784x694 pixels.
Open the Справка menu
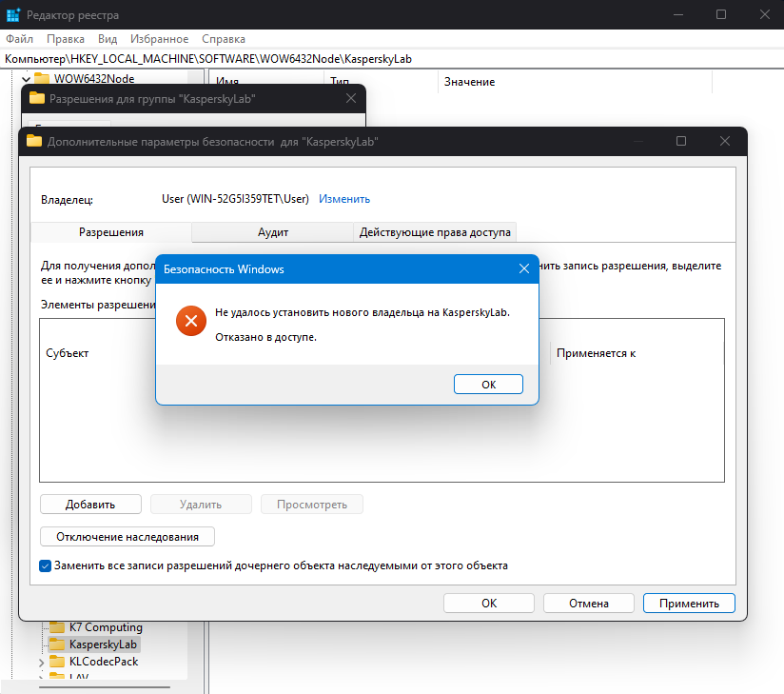coord(224,38)
